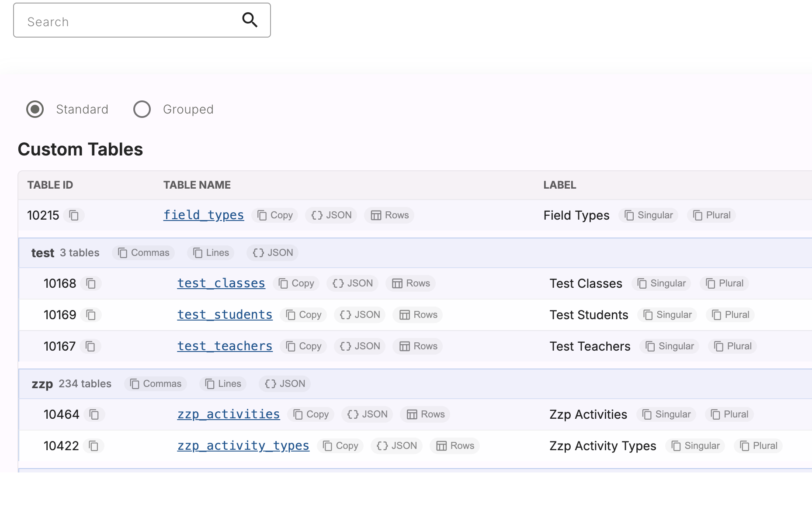Image resolution: width=812 pixels, height=524 pixels.
Task: Copy Plural label of Test Classes
Action: tap(724, 283)
